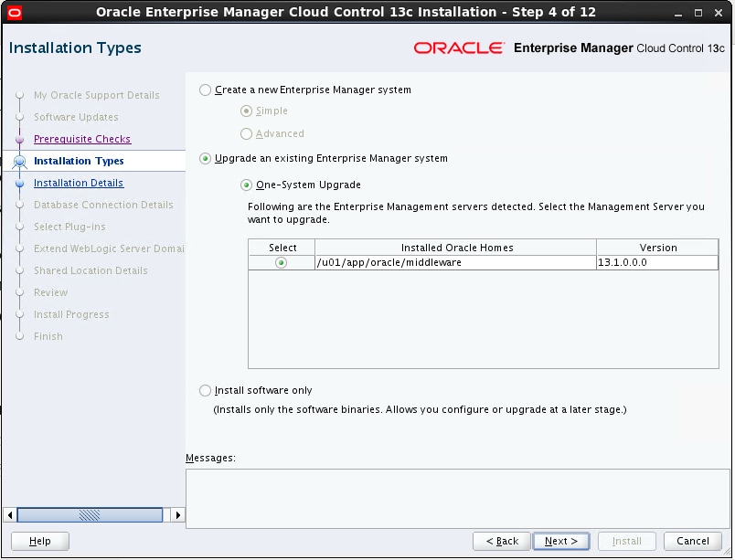This screenshot has width=735, height=560.
Task: Click Shared Location Details step label
Action: (91, 270)
